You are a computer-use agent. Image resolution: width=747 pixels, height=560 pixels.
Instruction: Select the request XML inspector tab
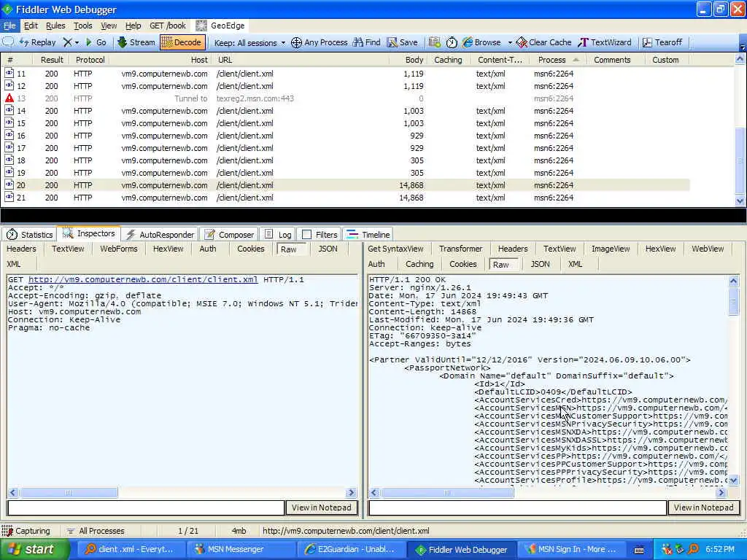click(x=14, y=264)
